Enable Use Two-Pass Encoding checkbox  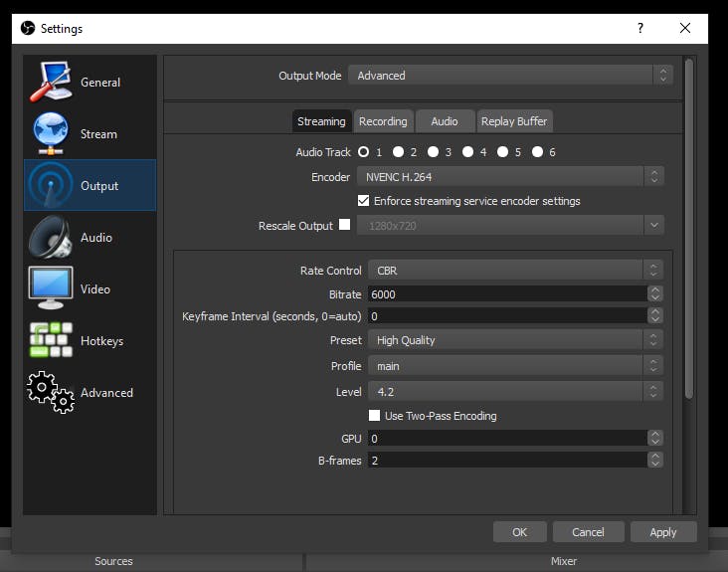point(375,416)
